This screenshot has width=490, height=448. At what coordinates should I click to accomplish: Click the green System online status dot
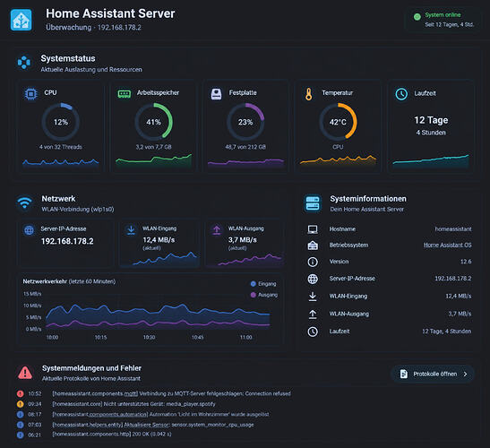pyautogui.click(x=417, y=17)
